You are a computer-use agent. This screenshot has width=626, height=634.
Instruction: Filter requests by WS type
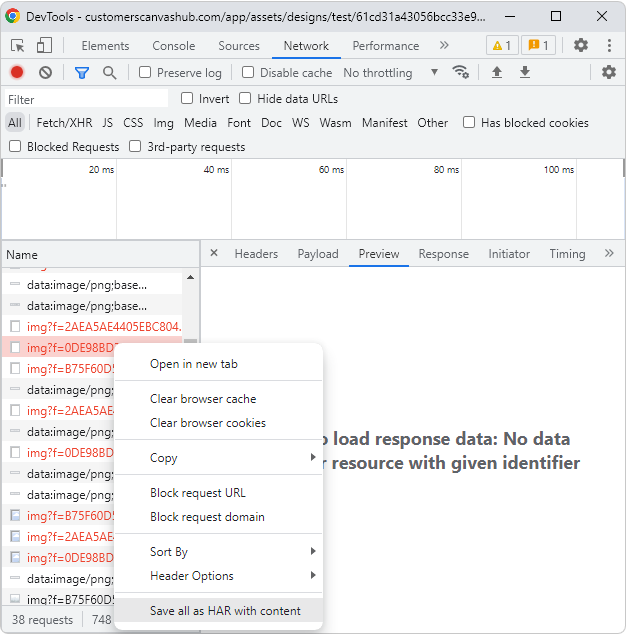(x=300, y=123)
